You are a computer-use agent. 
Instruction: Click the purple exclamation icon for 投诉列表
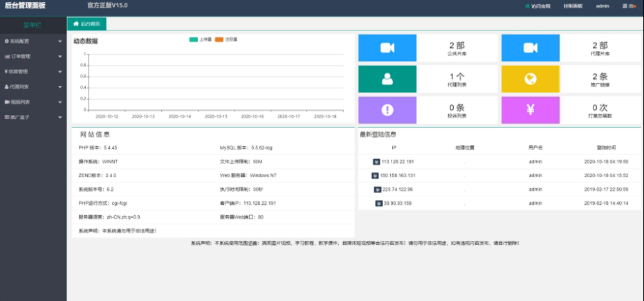387,110
